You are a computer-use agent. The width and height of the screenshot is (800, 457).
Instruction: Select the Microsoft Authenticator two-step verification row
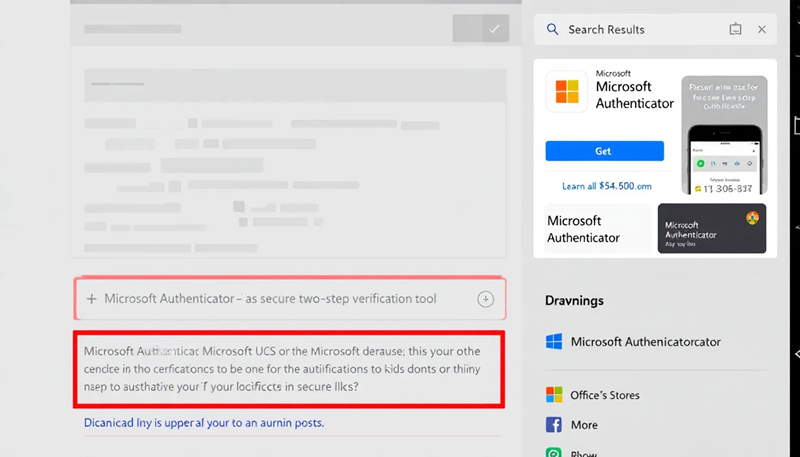click(x=290, y=299)
